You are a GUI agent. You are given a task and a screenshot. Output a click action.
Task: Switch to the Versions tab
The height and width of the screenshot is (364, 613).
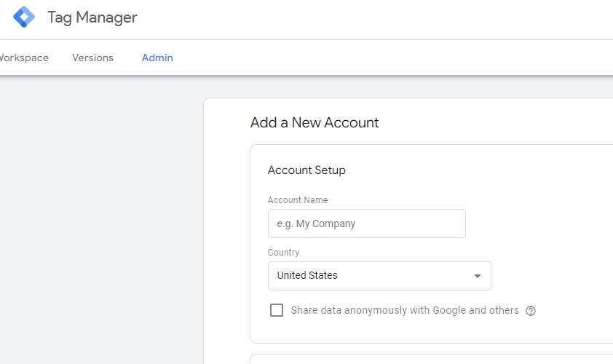[92, 58]
